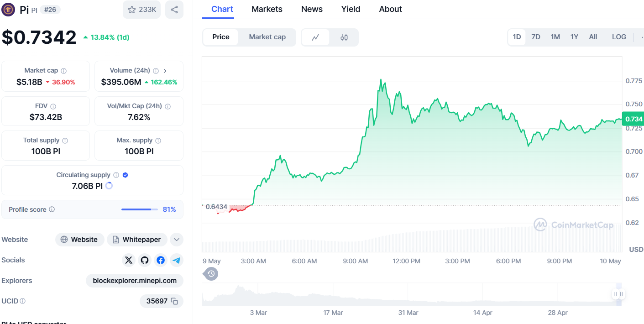Toggle LOG scale on chart
Screen dimensions: 644x324
619,37
